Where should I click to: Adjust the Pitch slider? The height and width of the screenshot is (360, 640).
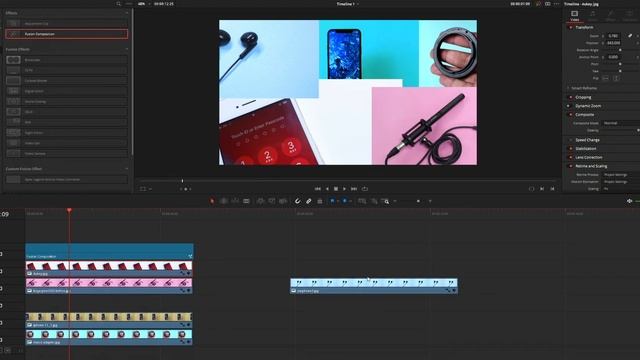(620, 64)
